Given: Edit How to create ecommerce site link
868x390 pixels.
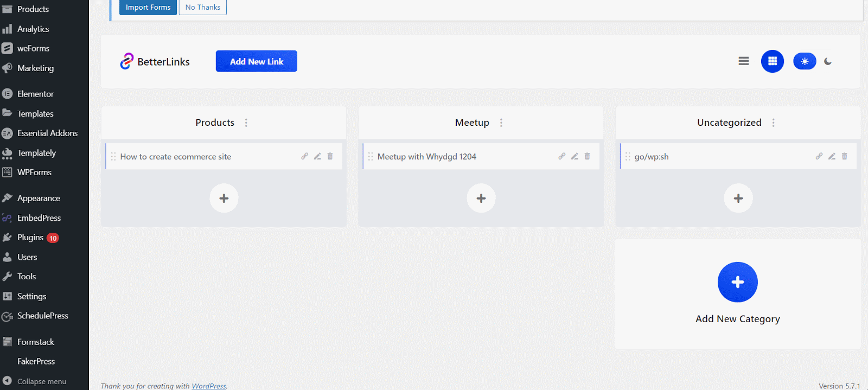Looking at the screenshot, I should coord(317,156).
